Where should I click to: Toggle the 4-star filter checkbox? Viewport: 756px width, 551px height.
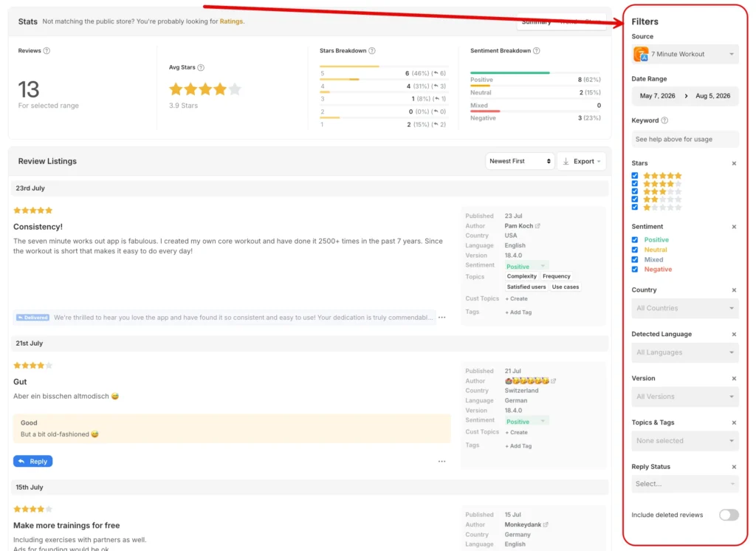click(x=634, y=183)
